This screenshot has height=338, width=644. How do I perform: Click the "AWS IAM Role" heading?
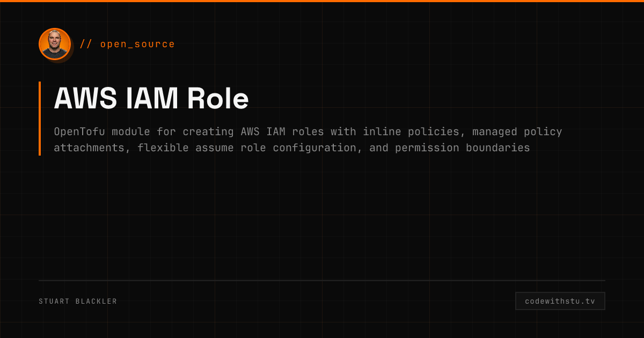tap(151, 99)
